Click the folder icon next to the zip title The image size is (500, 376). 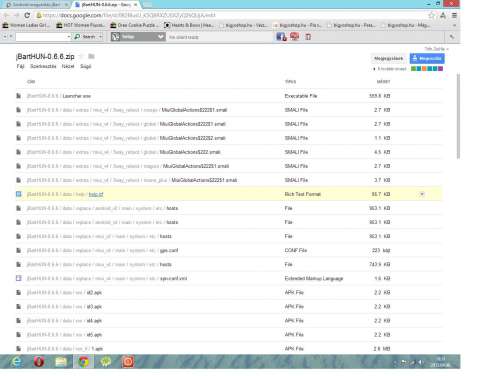pyautogui.click(x=91, y=56)
